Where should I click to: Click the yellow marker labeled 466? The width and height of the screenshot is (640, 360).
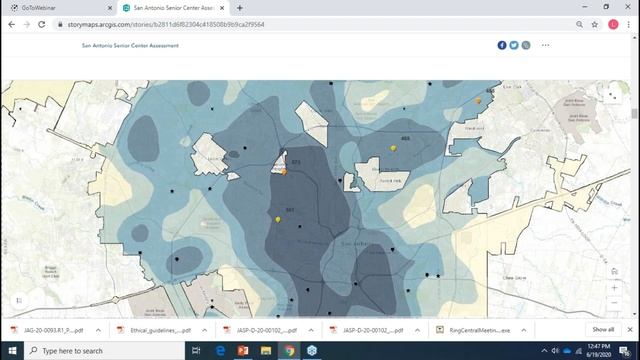393,148
